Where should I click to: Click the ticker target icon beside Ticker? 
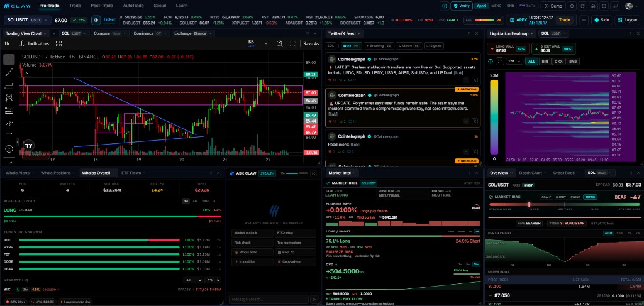[x=96, y=19]
